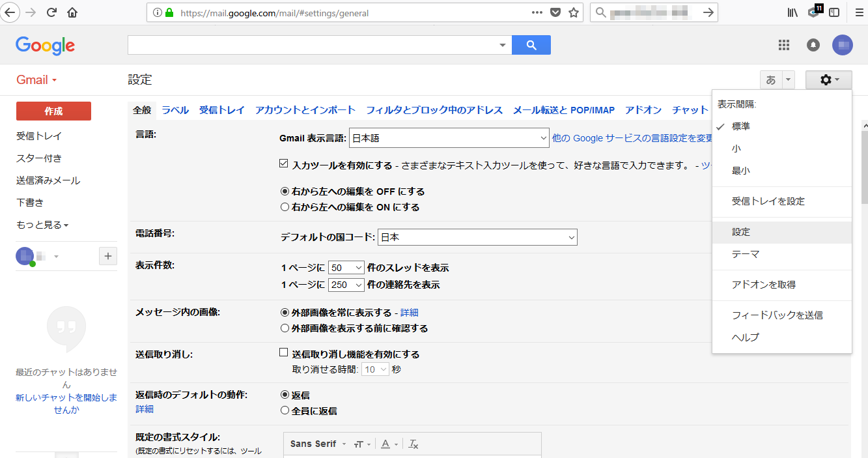Open the text color picker
This screenshot has height=458, width=868.
(389, 444)
